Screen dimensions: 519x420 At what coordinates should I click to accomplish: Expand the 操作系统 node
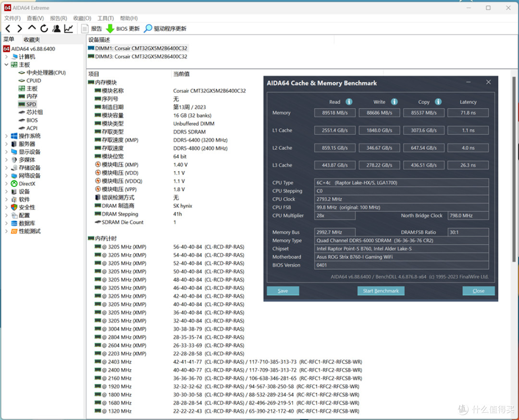point(6,136)
